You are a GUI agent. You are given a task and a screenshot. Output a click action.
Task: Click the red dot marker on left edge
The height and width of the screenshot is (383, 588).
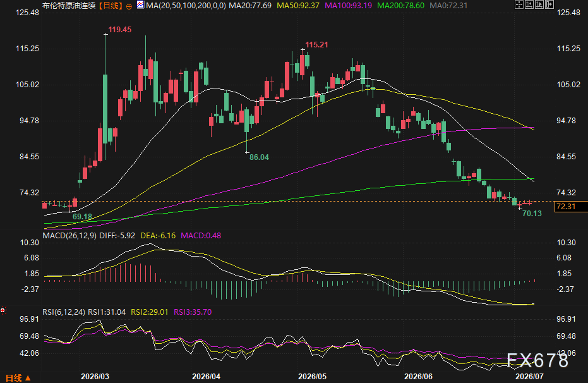[3, 310]
